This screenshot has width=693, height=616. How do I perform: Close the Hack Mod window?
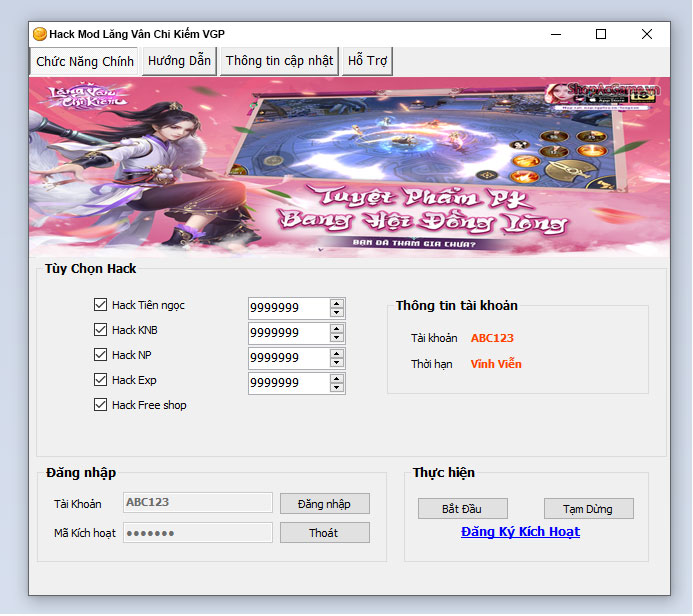(647, 34)
